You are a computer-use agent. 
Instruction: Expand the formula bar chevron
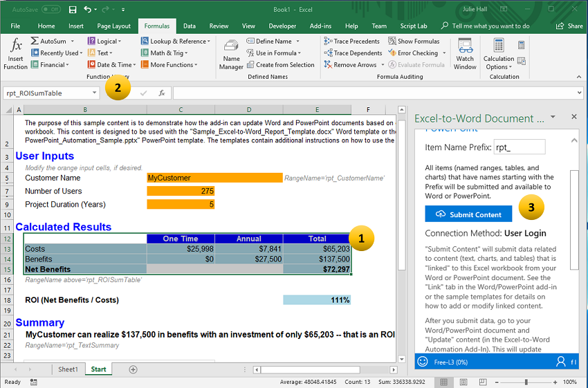[580, 93]
